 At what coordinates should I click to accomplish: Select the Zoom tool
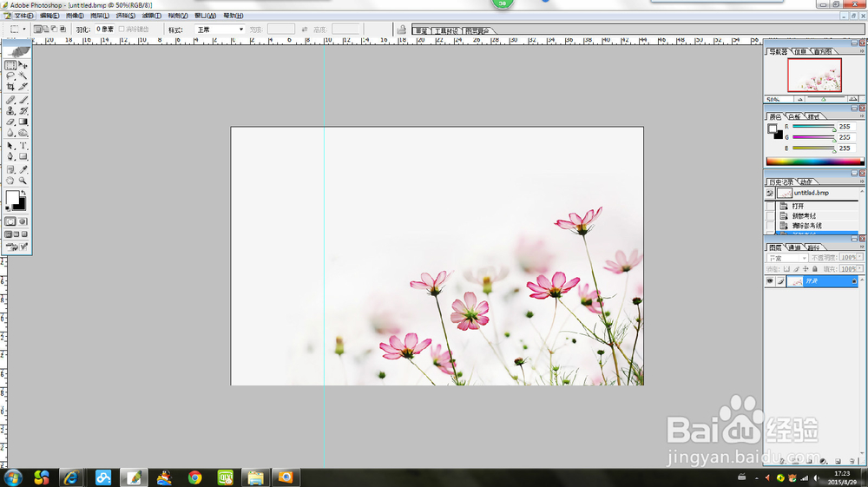(x=23, y=181)
